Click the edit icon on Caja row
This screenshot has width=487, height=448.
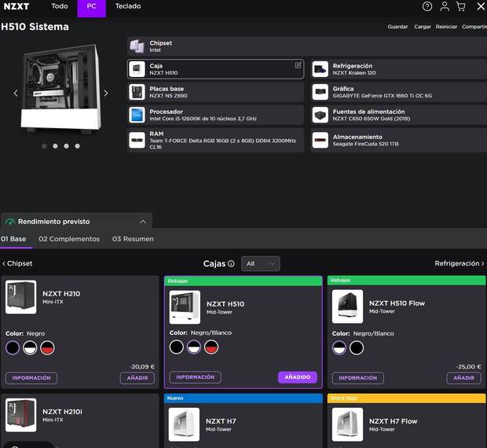tap(298, 65)
